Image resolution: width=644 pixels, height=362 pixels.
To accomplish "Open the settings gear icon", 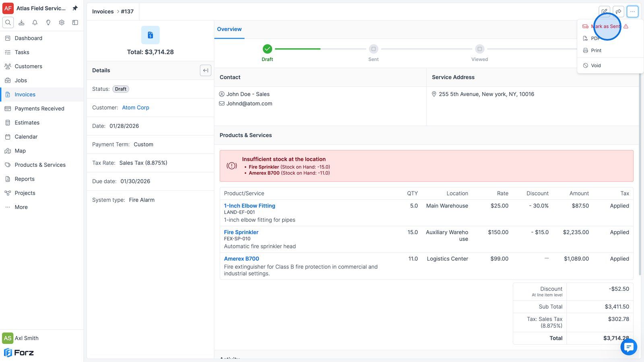I will coord(62,23).
